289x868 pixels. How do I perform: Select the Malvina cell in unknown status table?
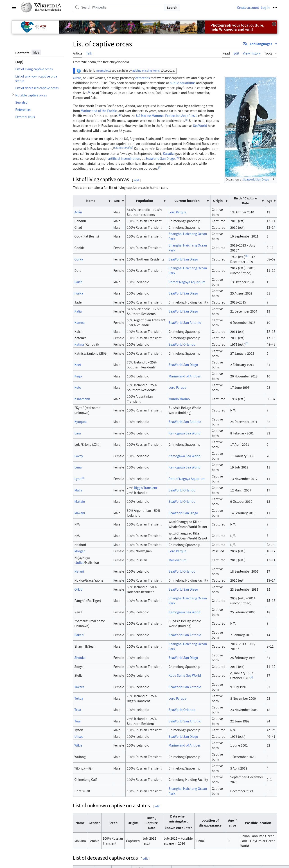[80, 841]
